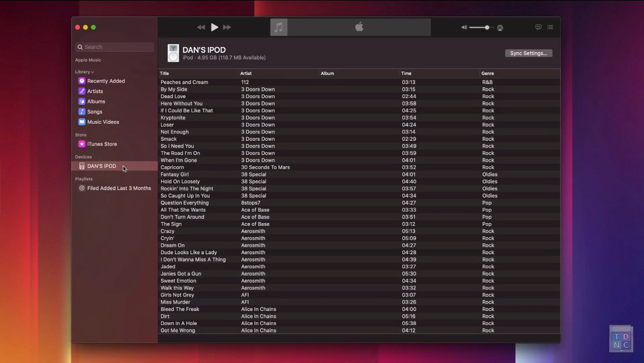This screenshot has height=363, width=644.
Task: Select song Capricorn
Action: click(x=172, y=167)
